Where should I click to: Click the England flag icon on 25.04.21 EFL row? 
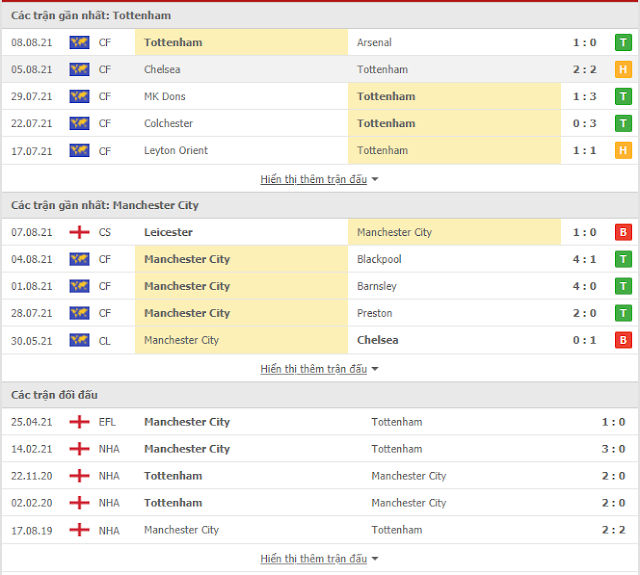pyautogui.click(x=79, y=422)
